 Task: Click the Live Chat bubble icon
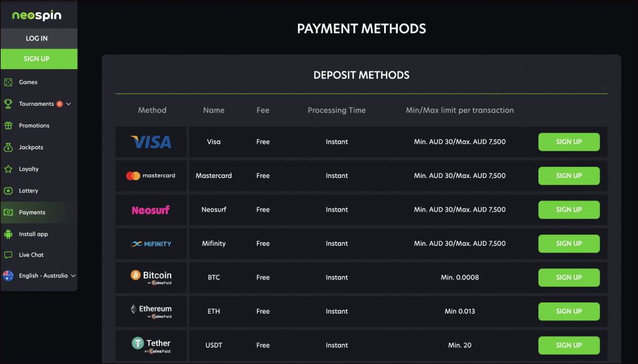point(8,255)
